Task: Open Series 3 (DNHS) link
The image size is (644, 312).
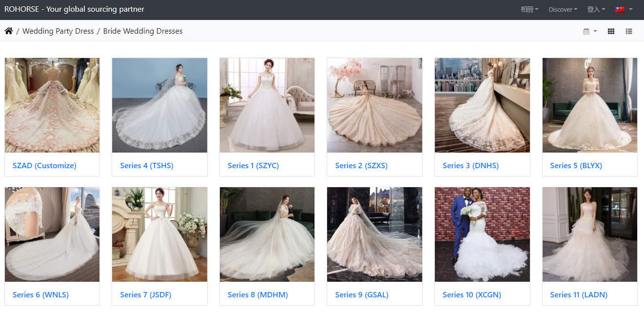Action: pyautogui.click(x=470, y=166)
